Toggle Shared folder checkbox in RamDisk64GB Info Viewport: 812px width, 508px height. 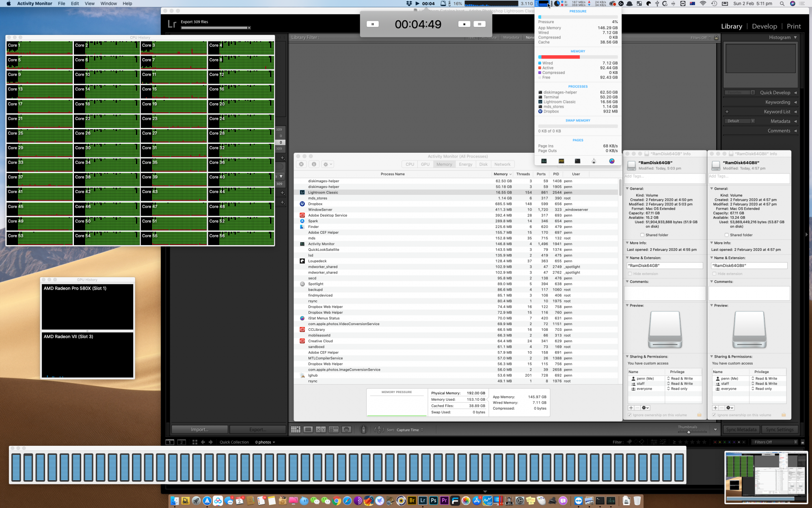(642, 235)
